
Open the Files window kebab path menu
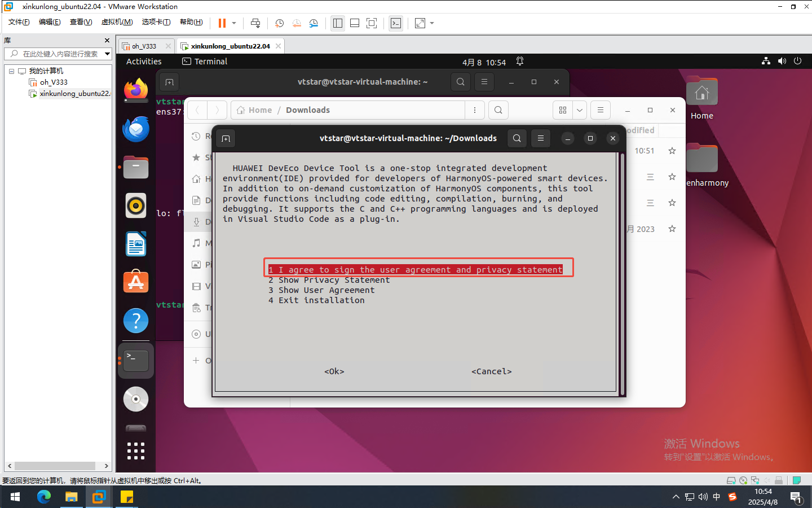point(475,110)
